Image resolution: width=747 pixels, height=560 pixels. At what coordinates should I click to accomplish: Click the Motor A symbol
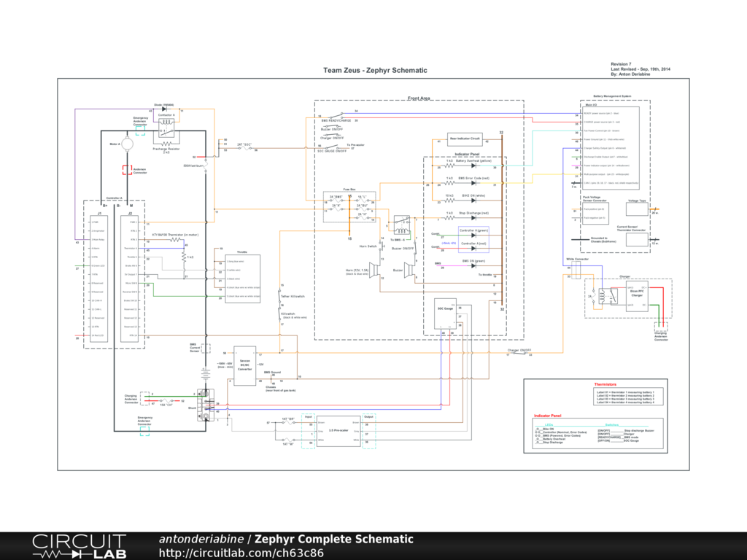coord(128,146)
